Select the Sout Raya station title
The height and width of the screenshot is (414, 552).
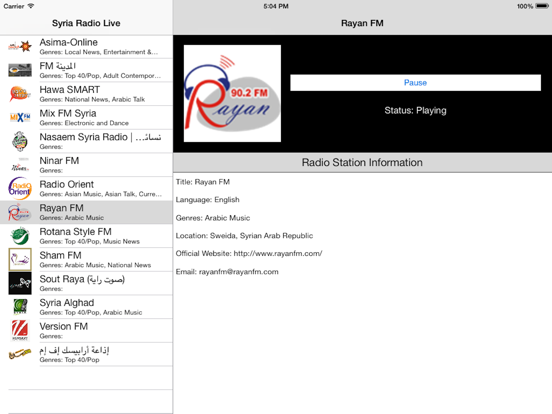point(82,279)
